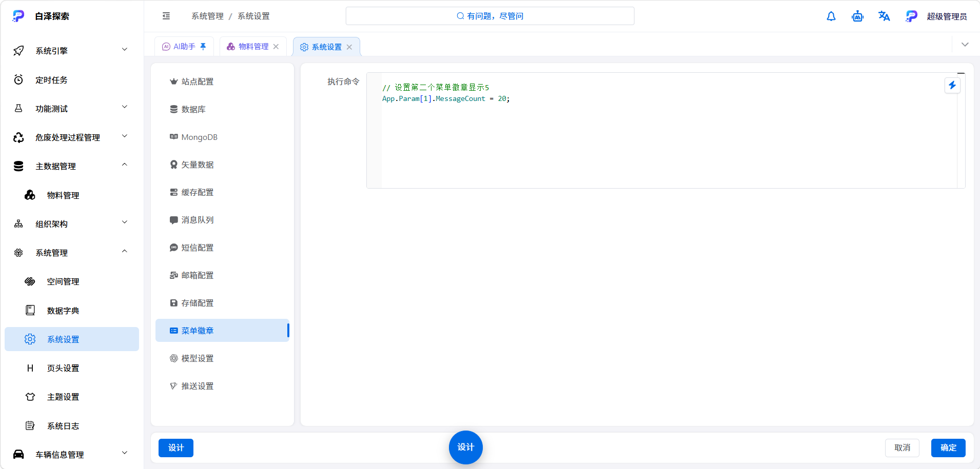
Task: Click the 取消 button
Action: 902,448
